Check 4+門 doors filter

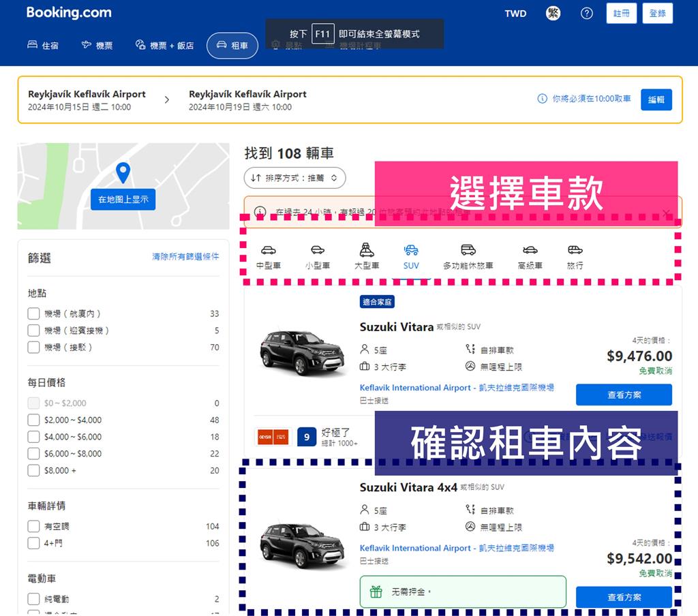click(34, 543)
